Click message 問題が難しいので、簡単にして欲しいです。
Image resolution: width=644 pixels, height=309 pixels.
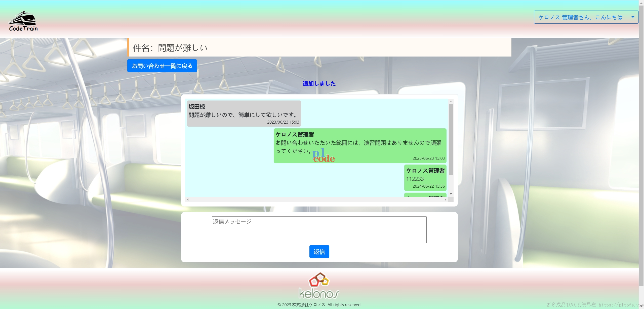click(243, 115)
